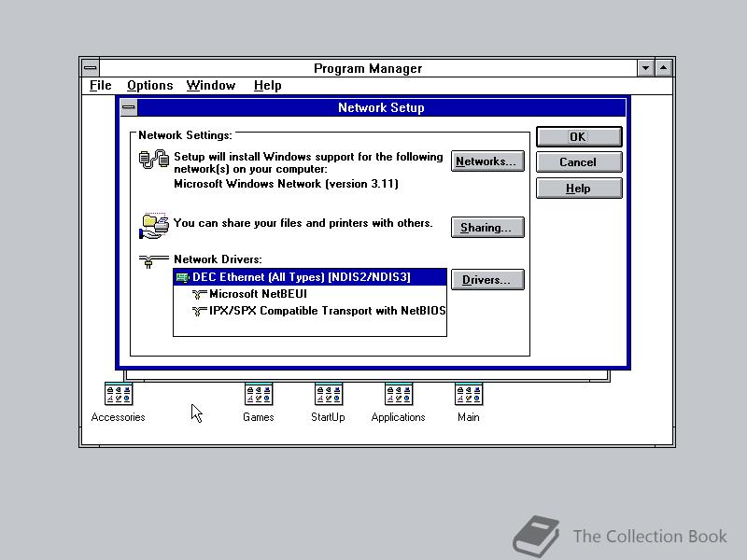The height and width of the screenshot is (560, 747).
Task: Open the Games program group icon
Action: 259,394
